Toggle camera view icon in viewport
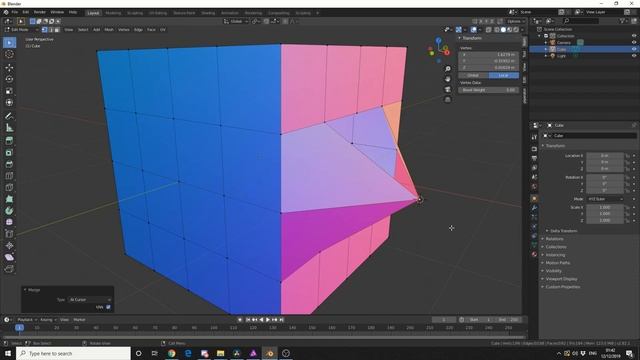Image resolution: width=640 pixels, height=360 pixels. pyautogui.click(x=448, y=89)
